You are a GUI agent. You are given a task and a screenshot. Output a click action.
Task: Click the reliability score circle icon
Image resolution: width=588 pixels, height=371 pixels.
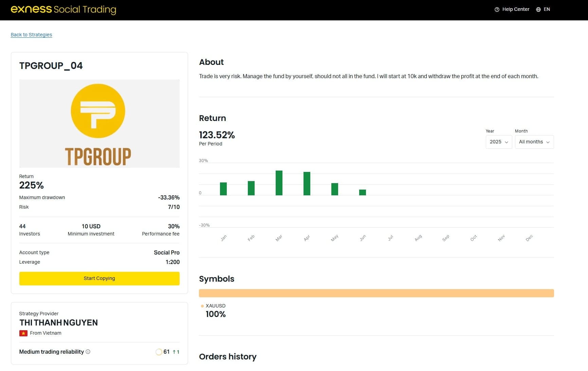[159, 352]
